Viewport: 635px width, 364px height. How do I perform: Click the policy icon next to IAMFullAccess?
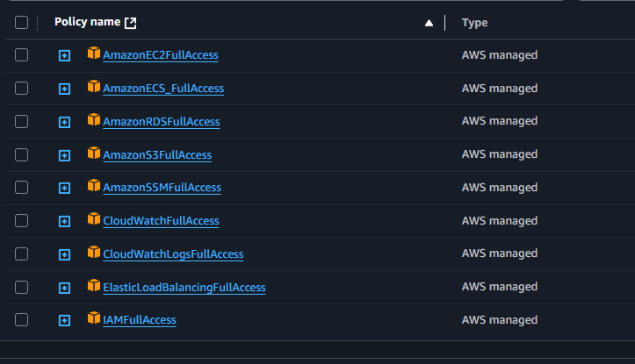tap(94, 318)
